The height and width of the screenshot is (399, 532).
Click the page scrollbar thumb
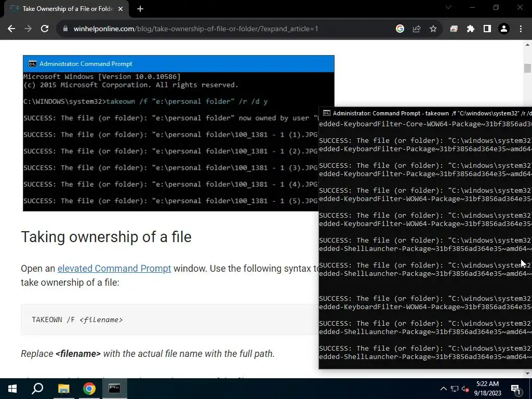pyautogui.click(x=527, y=68)
